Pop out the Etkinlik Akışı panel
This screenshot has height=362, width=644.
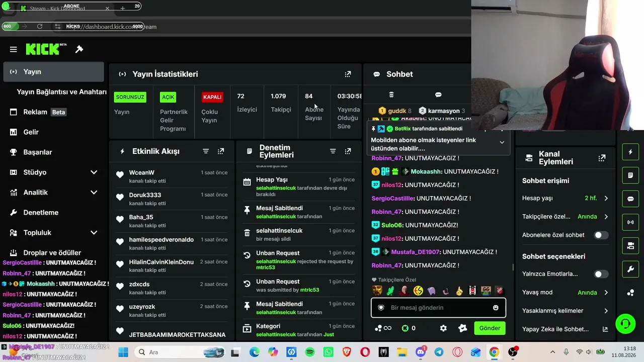click(x=221, y=151)
